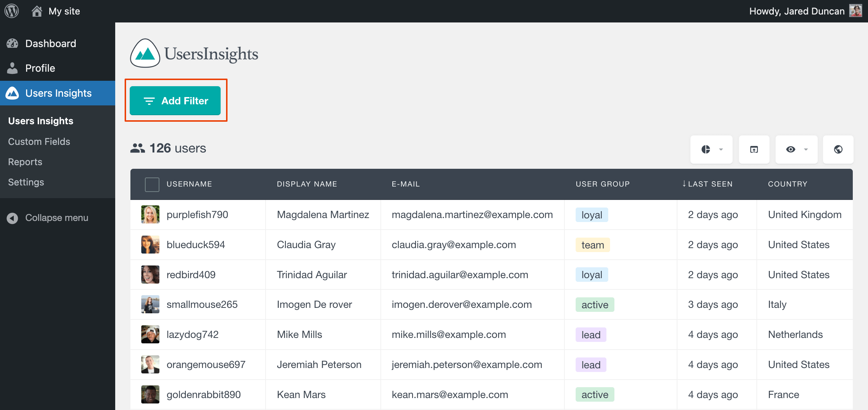This screenshot has width=868, height=410.
Task: Toggle the select-all users checkbox
Action: pyautogui.click(x=152, y=184)
